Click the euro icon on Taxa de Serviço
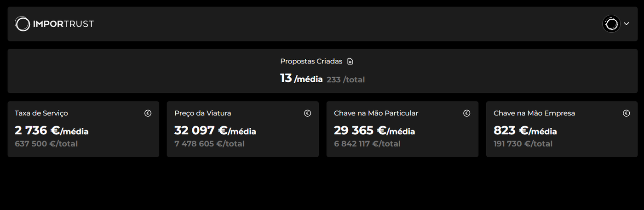The width and height of the screenshot is (644, 210). (148, 113)
